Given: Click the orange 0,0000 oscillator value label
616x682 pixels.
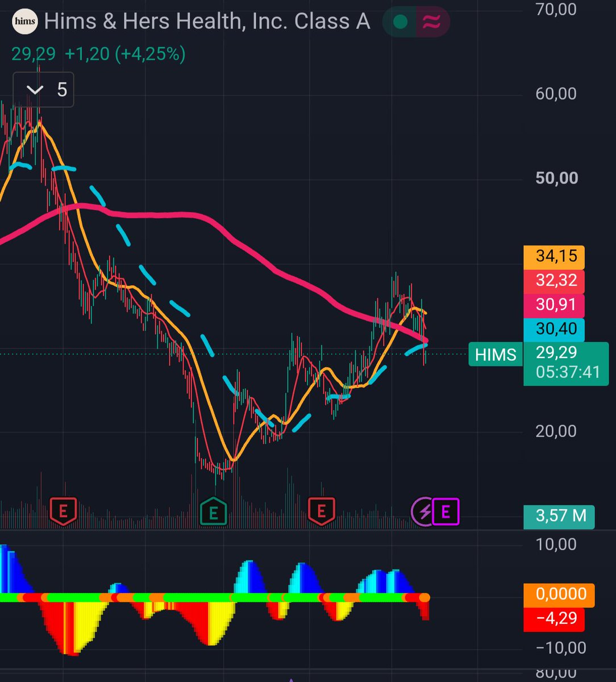Looking at the screenshot, I should tap(559, 594).
